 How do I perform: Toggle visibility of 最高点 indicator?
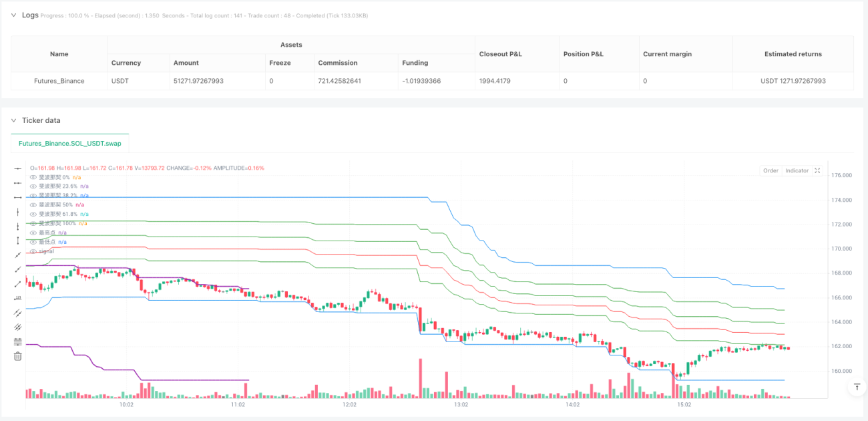click(x=33, y=233)
